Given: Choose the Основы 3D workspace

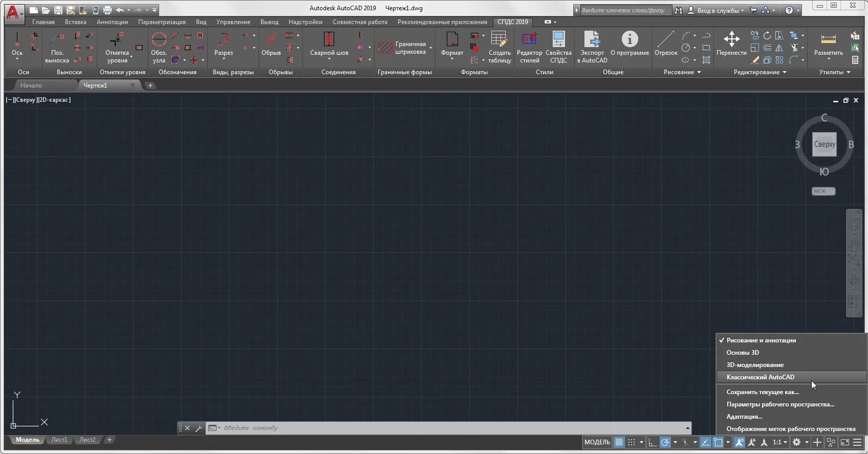Looking at the screenshot, I should [x=791, y=353].
